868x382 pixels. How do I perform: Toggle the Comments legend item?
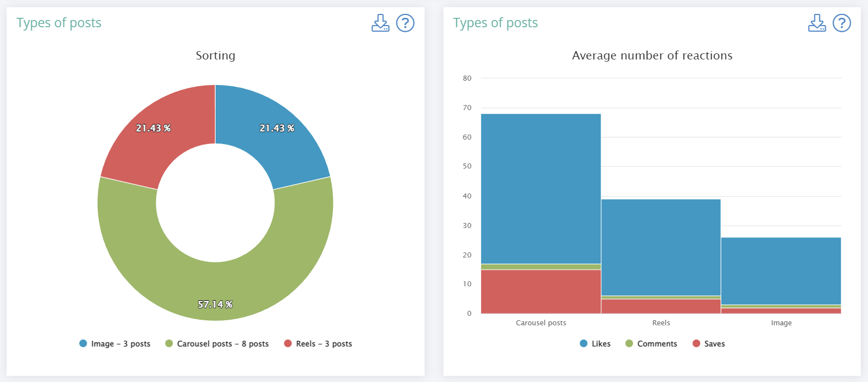tap(651, 344)
